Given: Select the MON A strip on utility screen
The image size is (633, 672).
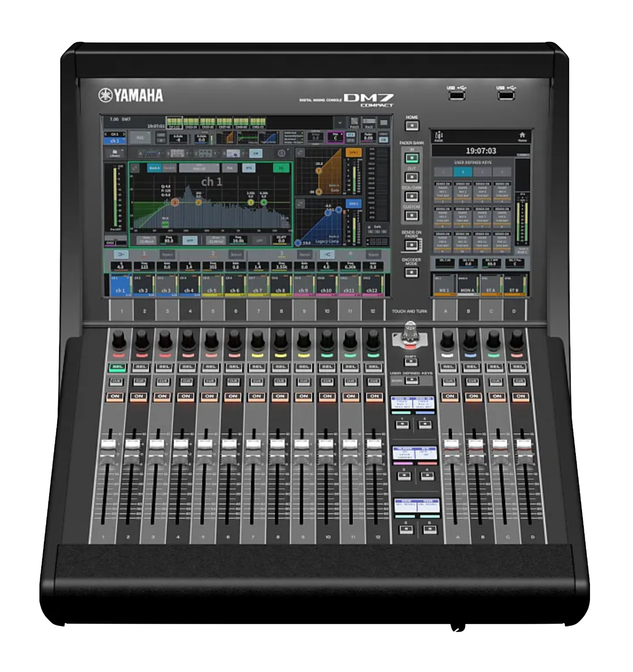Looking at the screenshot, I should pyautogui.click(x=469, y=285).
